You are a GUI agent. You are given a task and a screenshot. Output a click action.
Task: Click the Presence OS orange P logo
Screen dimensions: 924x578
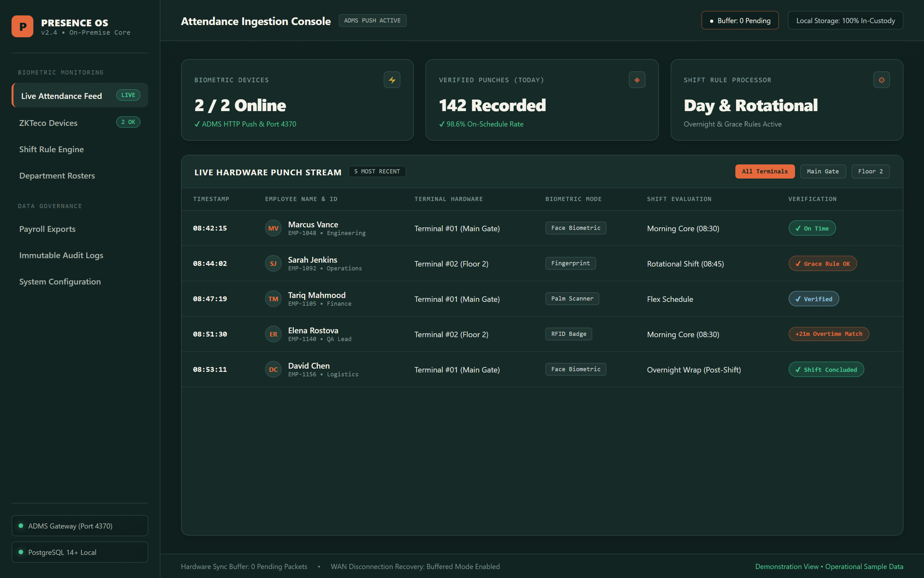click(x=22, y=26)
